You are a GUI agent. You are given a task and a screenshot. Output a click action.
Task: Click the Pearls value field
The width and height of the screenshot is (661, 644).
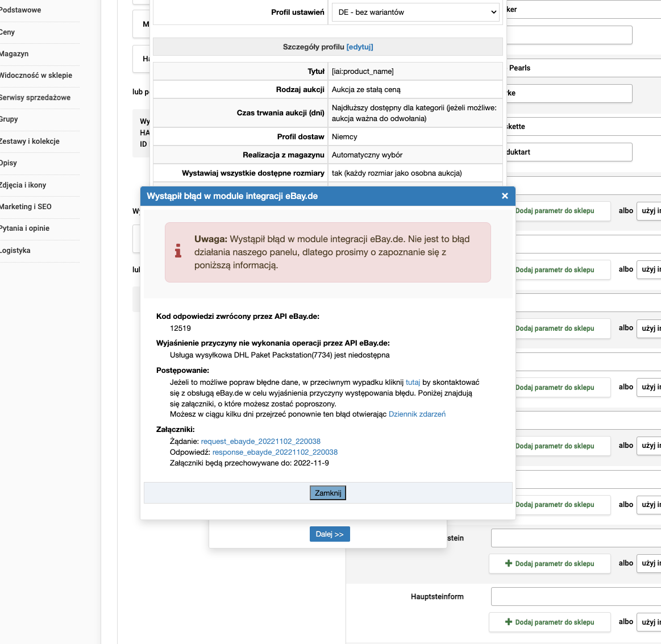[584, 68]
